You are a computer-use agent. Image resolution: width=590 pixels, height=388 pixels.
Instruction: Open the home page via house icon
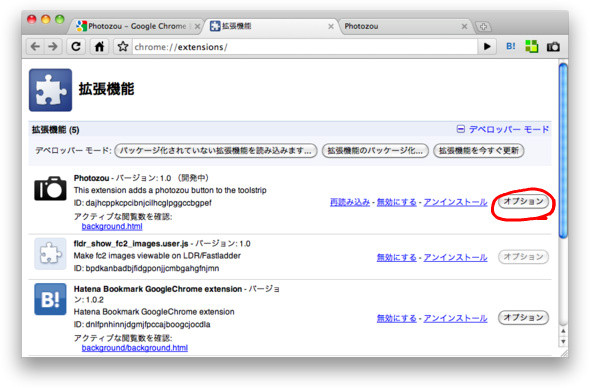coord(99,47)
